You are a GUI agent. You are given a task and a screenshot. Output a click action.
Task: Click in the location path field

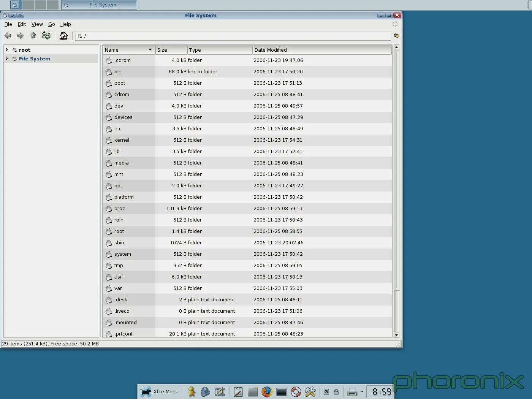233,36
